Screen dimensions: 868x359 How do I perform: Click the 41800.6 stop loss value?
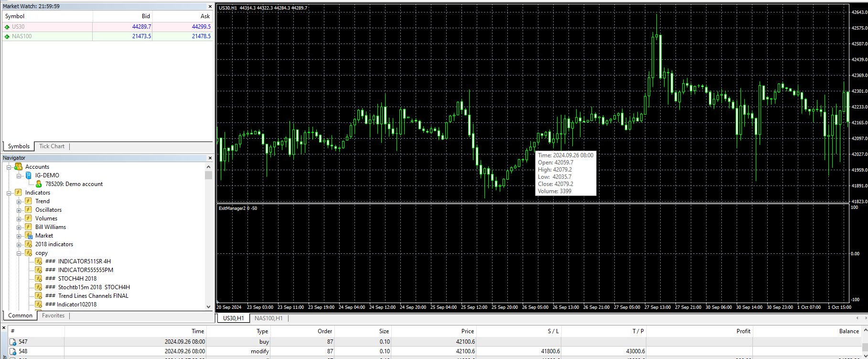pos(550,351)
